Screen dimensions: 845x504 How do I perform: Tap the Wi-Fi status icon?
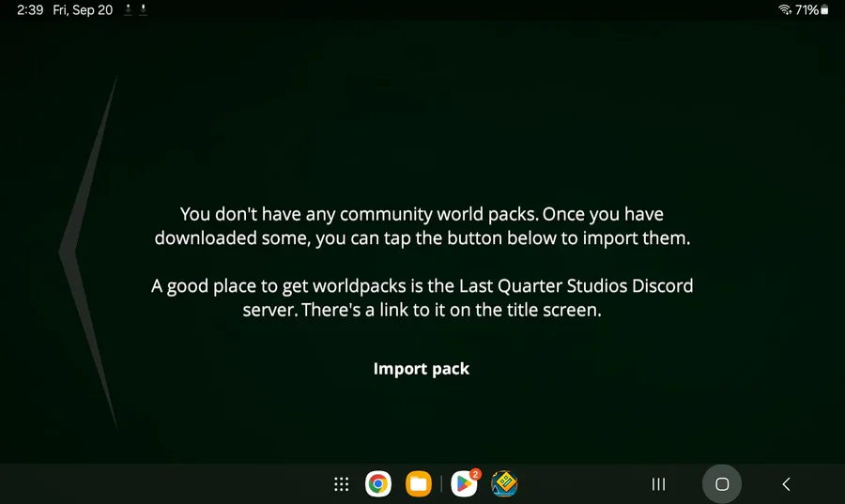coord(785,9)
